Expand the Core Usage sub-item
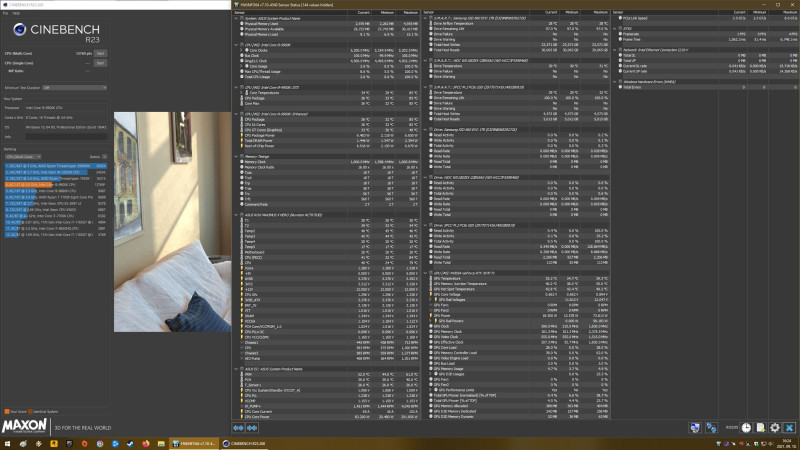This screenshot has width=800, height=450. pos(241,66)
